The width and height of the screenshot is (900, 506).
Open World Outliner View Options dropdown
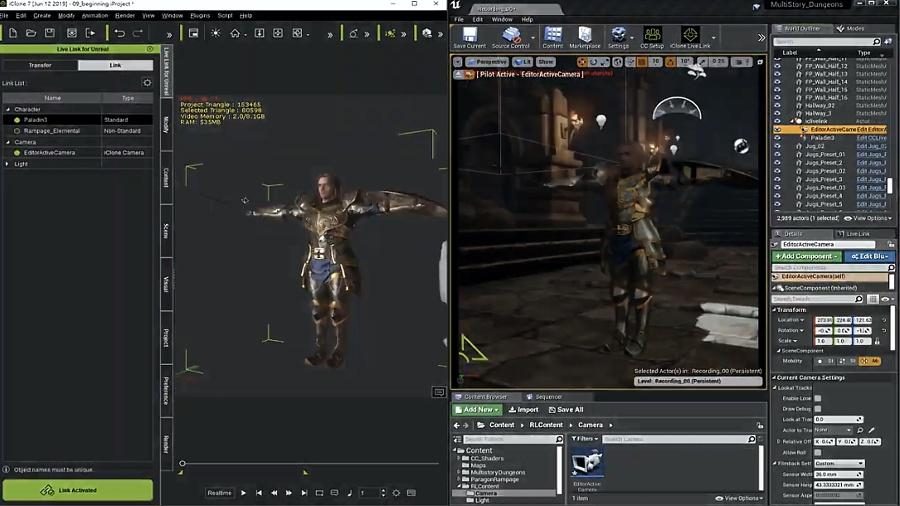868,219
